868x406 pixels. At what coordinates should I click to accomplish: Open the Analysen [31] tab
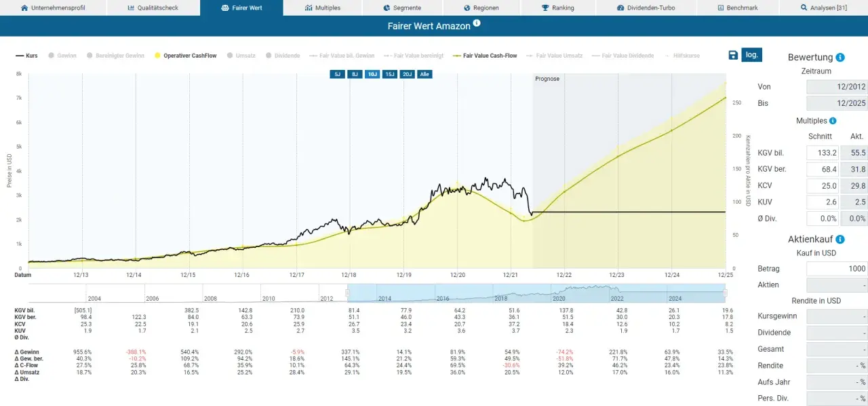point(823,8)
